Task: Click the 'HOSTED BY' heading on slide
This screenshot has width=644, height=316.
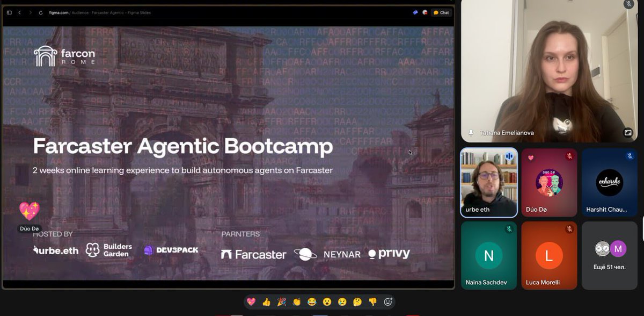Action: click(x=53, y=234)
